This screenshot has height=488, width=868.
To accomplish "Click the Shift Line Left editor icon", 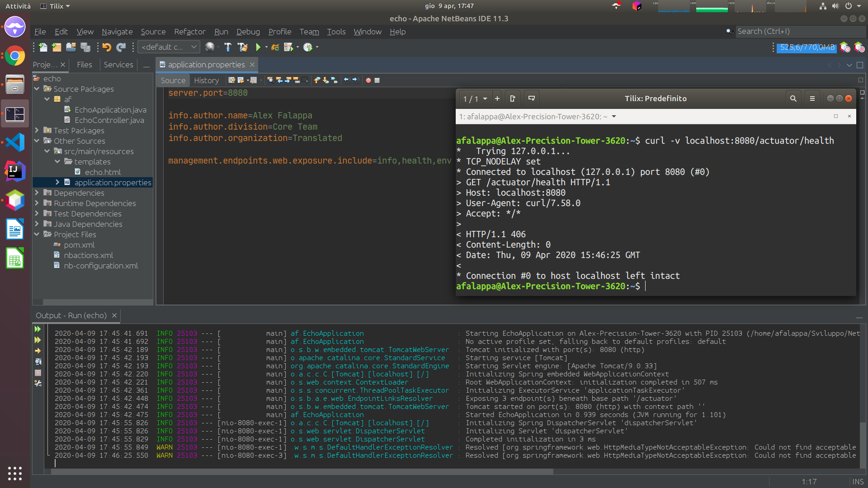I will pyautogui.click(x=346, y=80).
